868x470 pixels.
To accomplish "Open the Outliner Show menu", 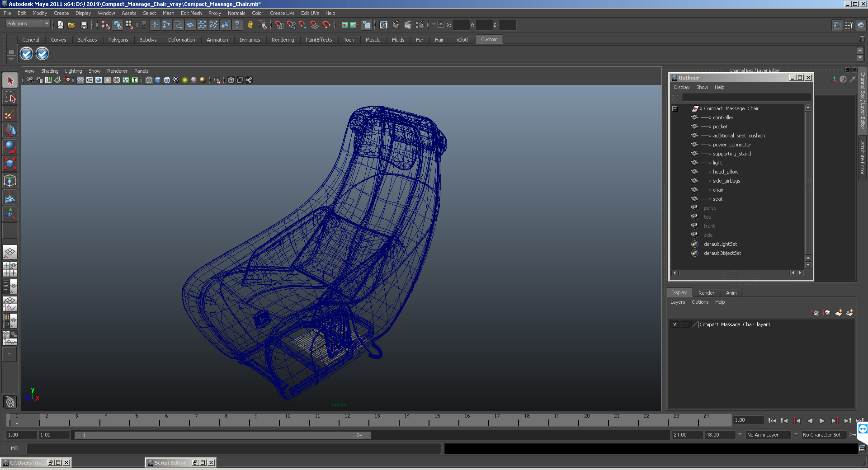I will [702, 87].
